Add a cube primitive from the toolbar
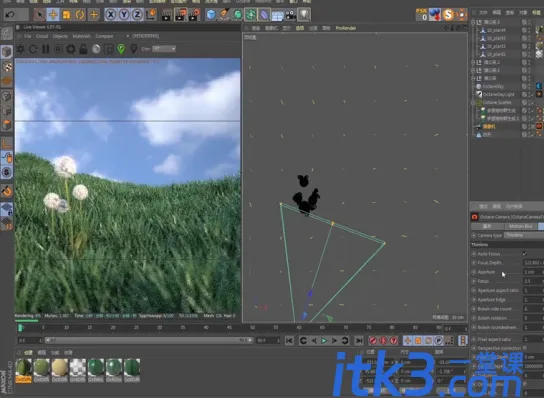Image resolution: width=544 pixels, height=398 pixels. pyautogui.click(x=211, y=15)
